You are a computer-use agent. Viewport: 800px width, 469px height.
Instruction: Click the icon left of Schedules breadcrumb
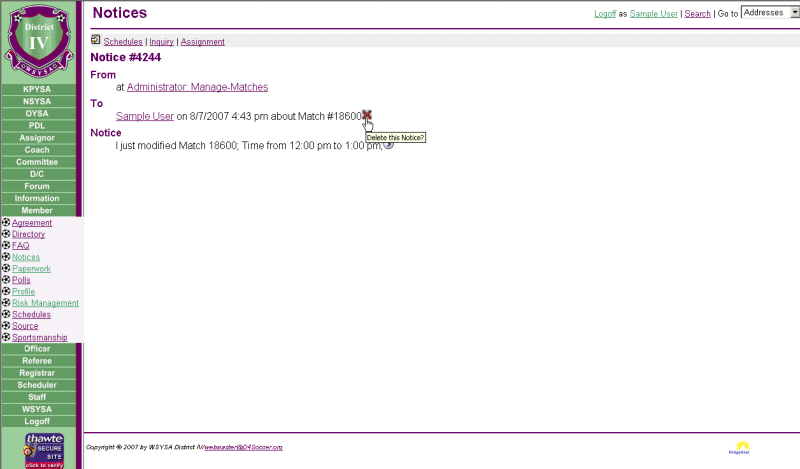pyautogui.click(x=96, y=41)
